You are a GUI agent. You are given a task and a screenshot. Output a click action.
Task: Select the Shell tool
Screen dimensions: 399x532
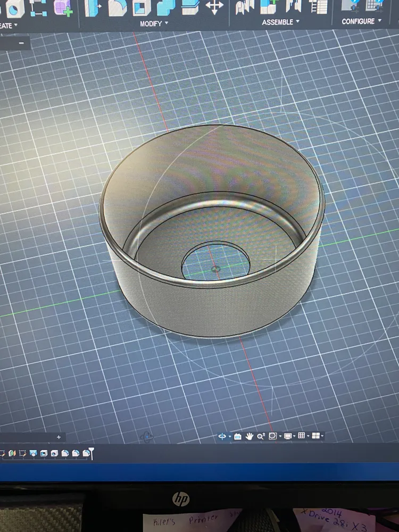pyautogui.click(x=141, y=8)
